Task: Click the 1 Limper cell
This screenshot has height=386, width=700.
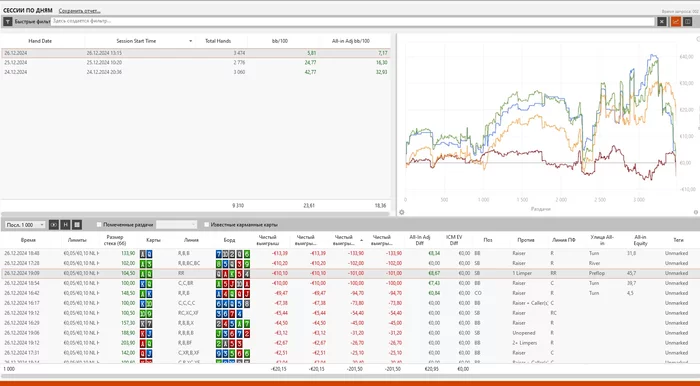Action: coord(521,273)
